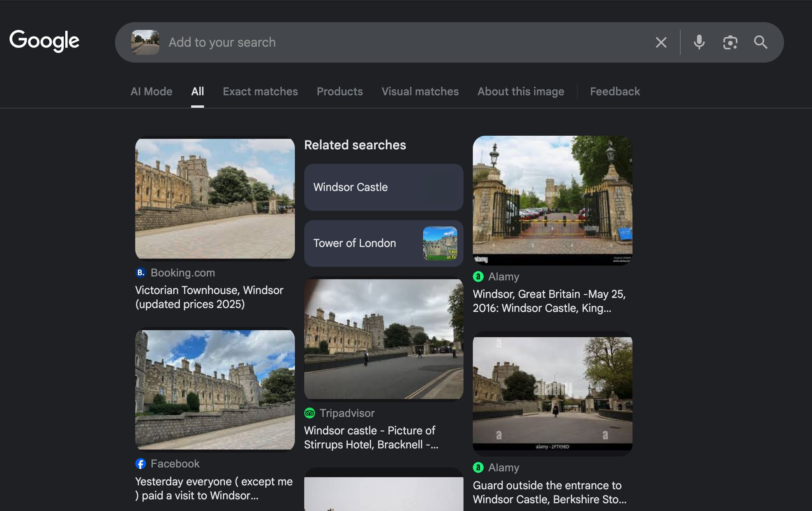812x511 pixels.
Task: Open 'Yesterday everyone ( except me )' post link
Action: coord(214,488)
